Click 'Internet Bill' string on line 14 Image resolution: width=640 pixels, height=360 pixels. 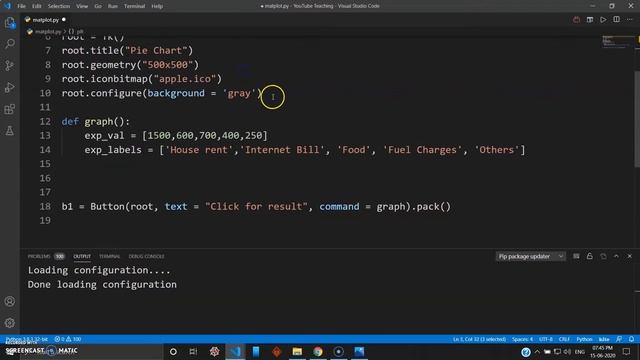coord(282,150)
